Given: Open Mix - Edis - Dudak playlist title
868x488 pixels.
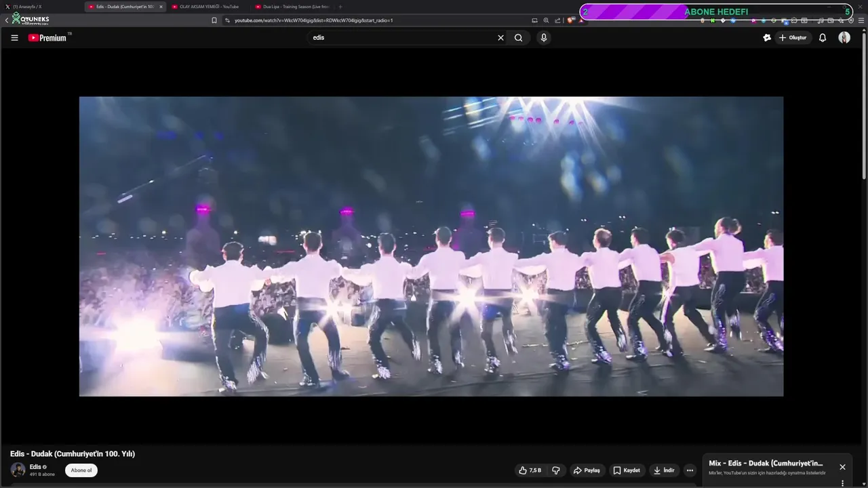Looking at the screenshot, I should (x=766, y=464).
